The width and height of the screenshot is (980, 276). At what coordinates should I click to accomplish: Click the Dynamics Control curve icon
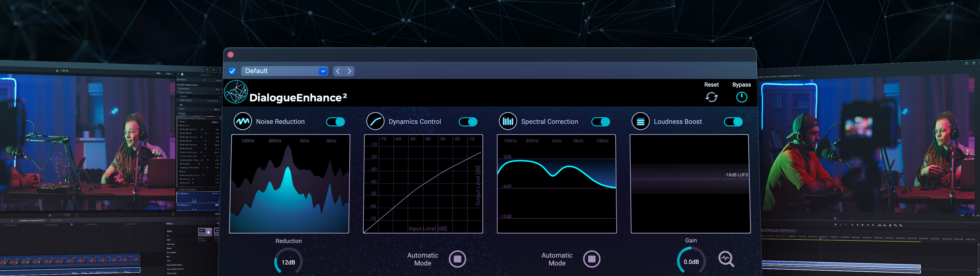(375, 122)
